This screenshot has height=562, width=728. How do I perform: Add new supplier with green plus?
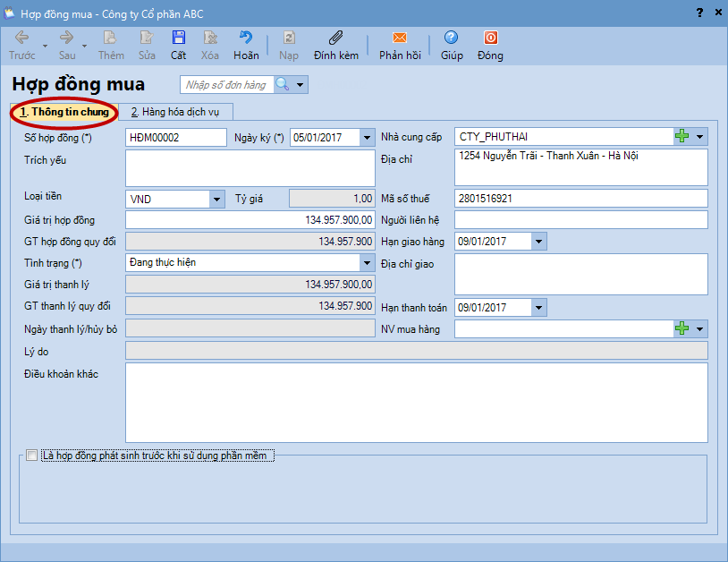(682, 136)
